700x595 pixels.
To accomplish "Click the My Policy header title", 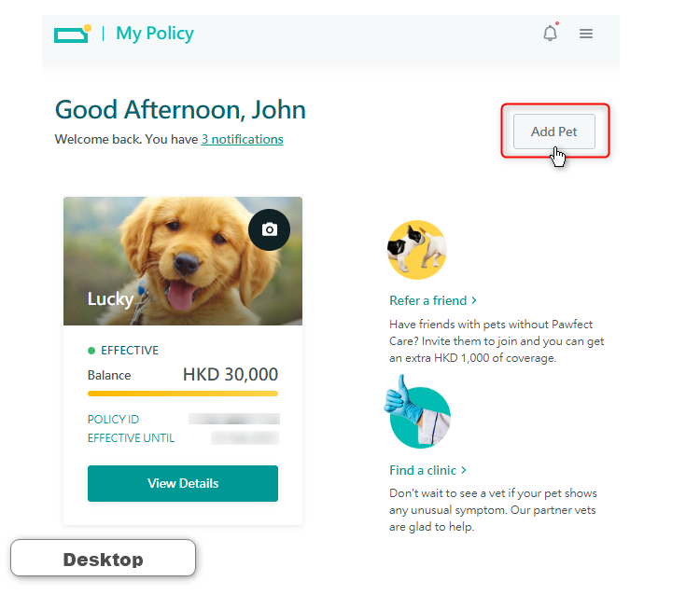I will [x=155, y=34].
